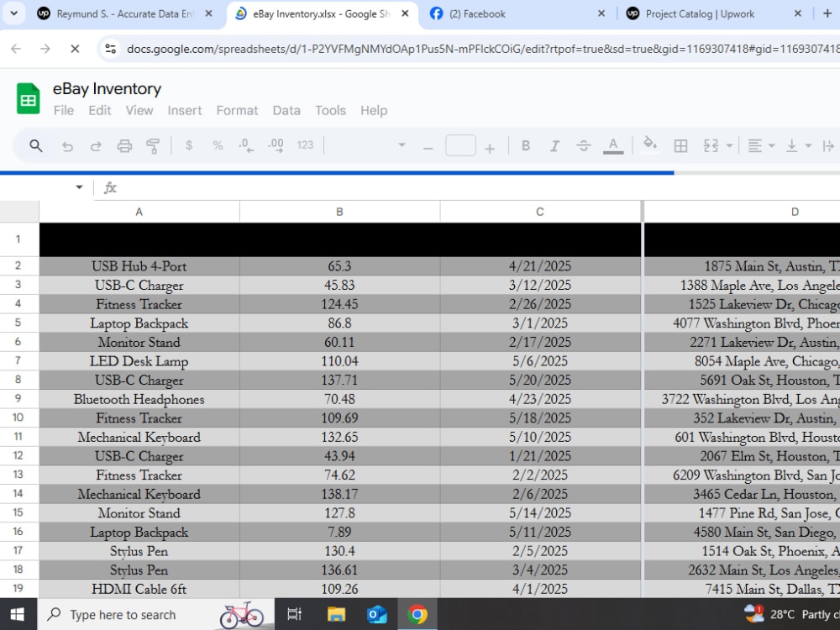Screen dimensions: 840x630
Task: Stop loading the page
Action: pos(75,49)
